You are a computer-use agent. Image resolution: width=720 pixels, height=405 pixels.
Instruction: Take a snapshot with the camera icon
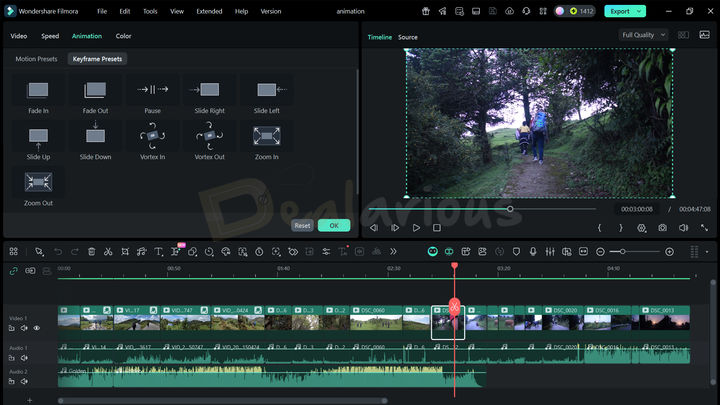[663, 228]
